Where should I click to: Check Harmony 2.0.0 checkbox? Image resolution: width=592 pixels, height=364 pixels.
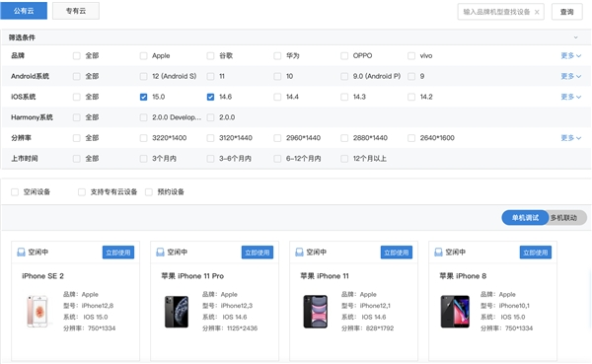(210, 117)
